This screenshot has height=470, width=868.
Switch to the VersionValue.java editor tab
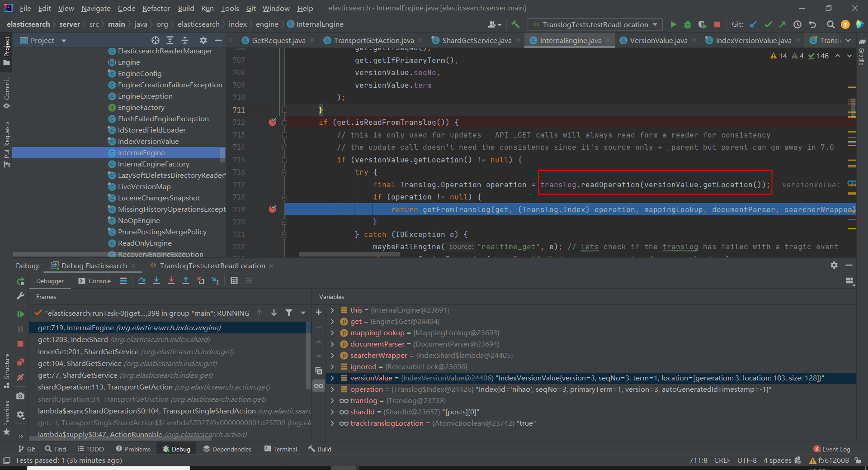click(658, 41)
